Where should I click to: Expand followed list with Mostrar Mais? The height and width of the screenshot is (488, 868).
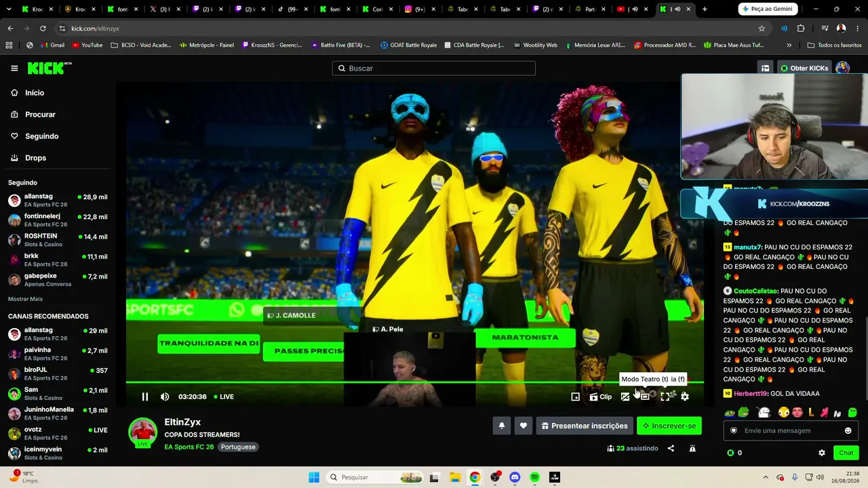click(25, 299)
